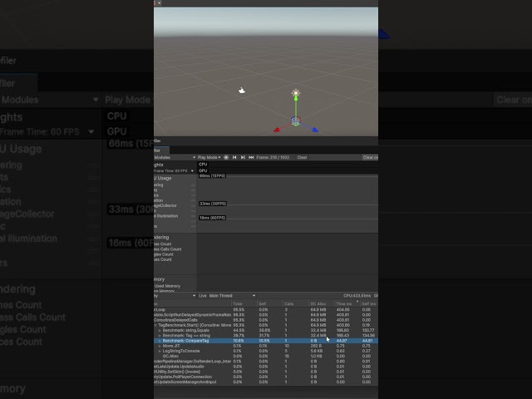Click the GPU highlights label

point(203,170)
